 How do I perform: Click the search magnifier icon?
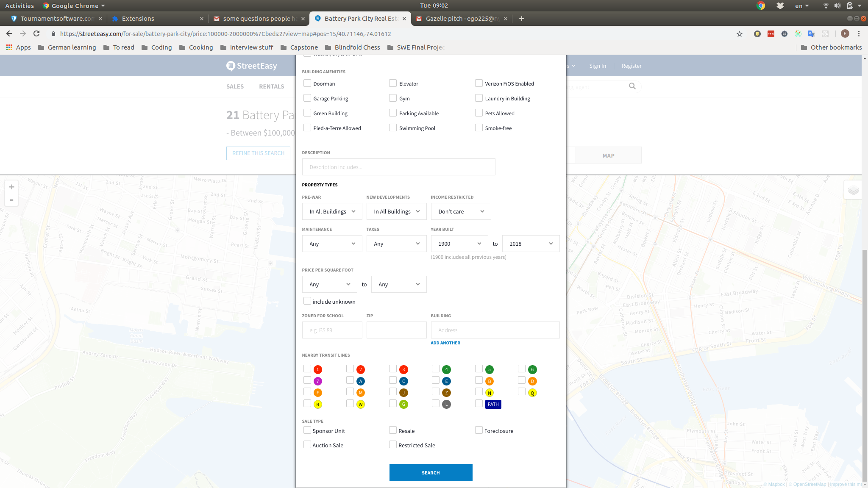[x=632, y=86]
